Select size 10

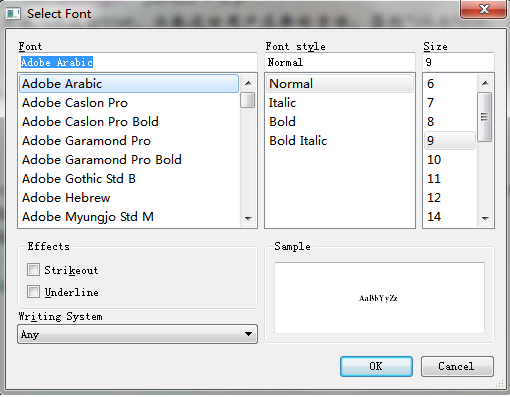450,160
